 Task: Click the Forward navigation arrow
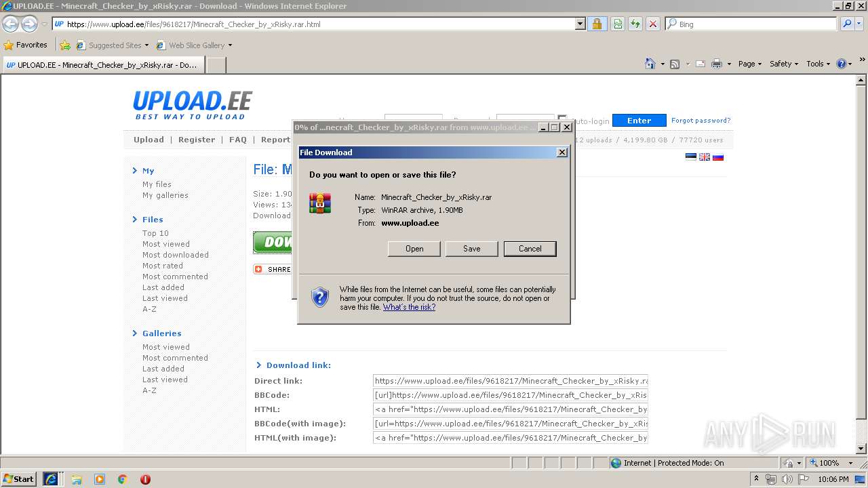point(29,24)
